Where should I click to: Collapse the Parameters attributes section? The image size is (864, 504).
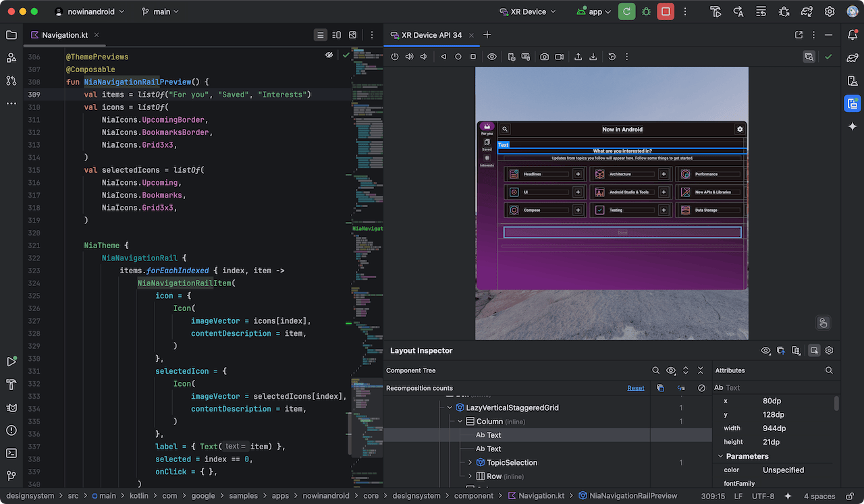tap(721, 457)
